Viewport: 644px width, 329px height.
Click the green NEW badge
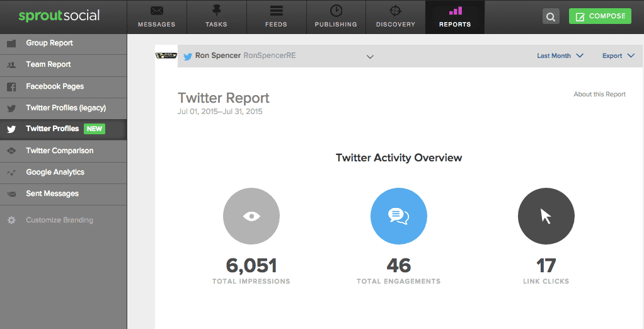click(x=95, y=129)
